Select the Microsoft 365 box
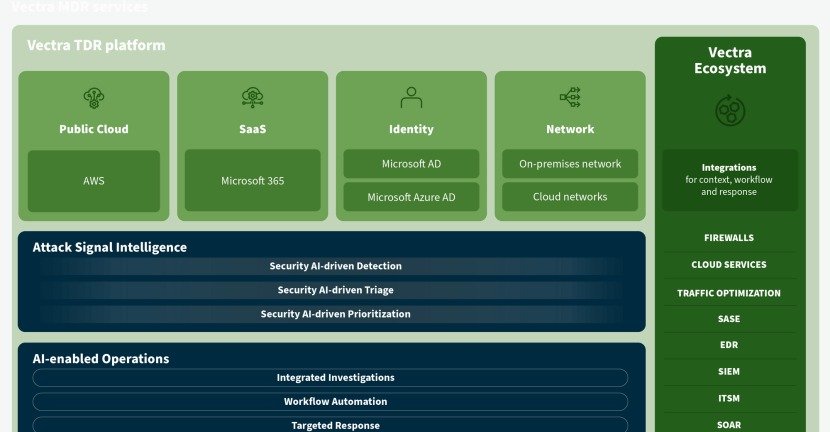Screen dimensions: 830x432 point(252,181)
